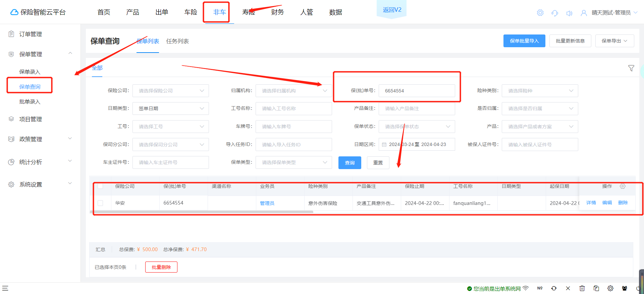Screen dimensions: 644x294
Task: Click the X icon in bottom bar
Action: coord(568,288)
